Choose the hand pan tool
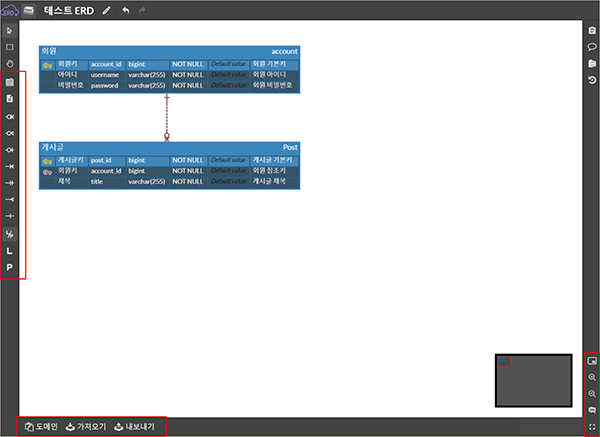Screen dimensions: 600x437 [x=9, y=62]
